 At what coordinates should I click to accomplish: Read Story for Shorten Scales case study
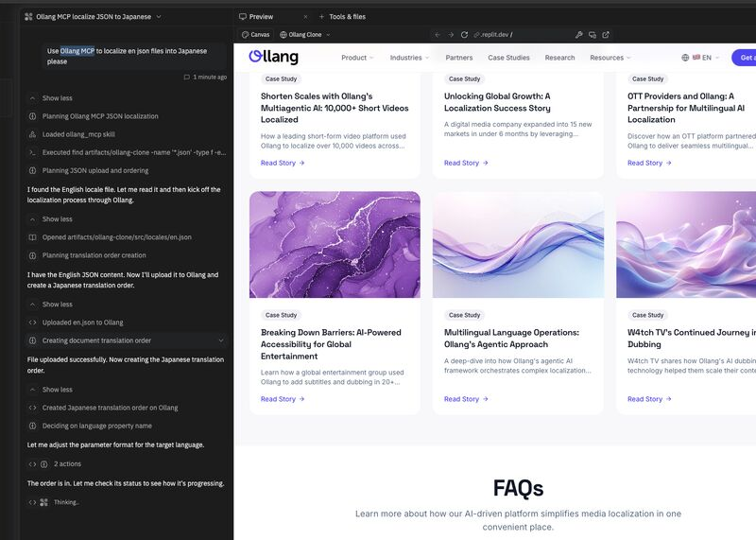283,163
